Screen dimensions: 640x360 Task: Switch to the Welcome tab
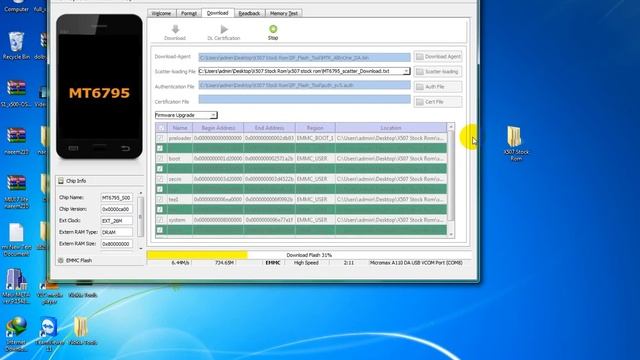(x=162, y=13)
